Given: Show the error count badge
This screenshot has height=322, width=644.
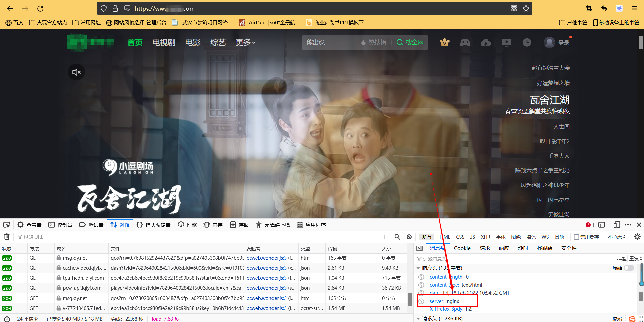Looking at the screenshot, I should 590,225.
